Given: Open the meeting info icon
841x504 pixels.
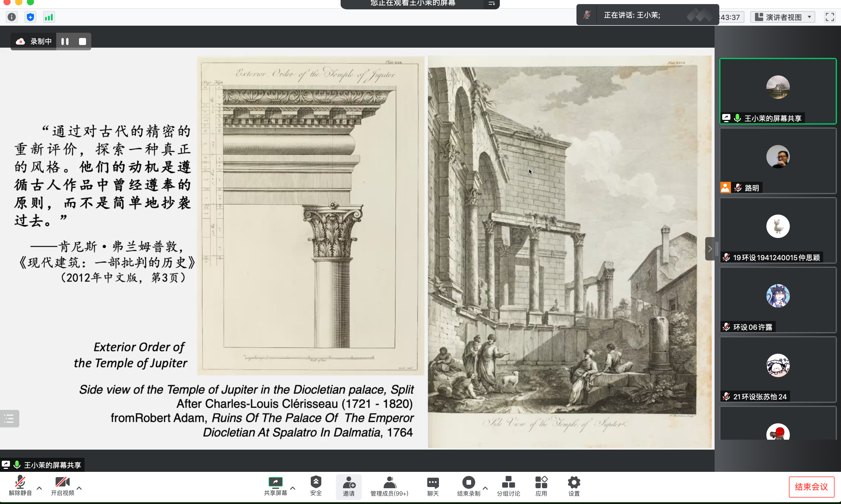Looking at the screenshot, I should pos(12,17).
